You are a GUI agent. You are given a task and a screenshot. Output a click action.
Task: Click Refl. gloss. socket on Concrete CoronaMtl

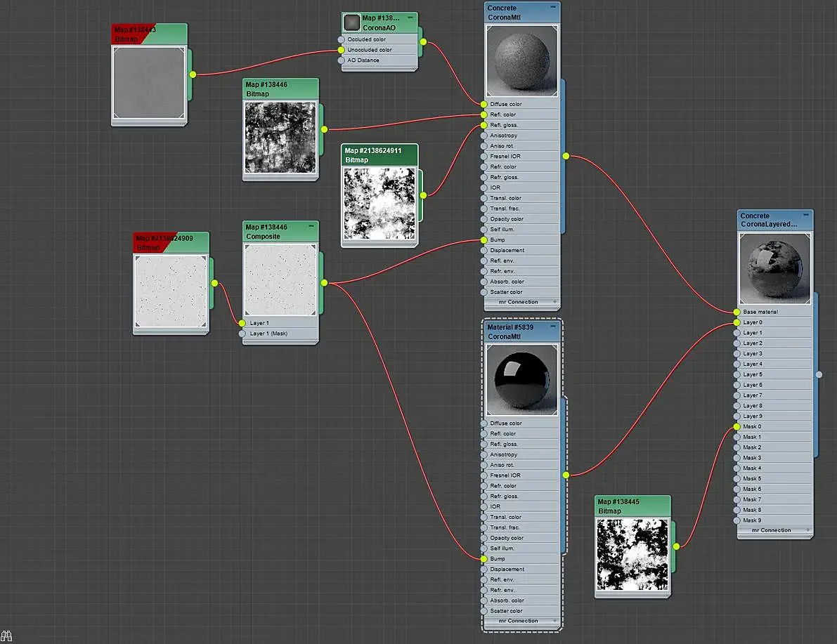pyautogui.click(x=484, y=126)
